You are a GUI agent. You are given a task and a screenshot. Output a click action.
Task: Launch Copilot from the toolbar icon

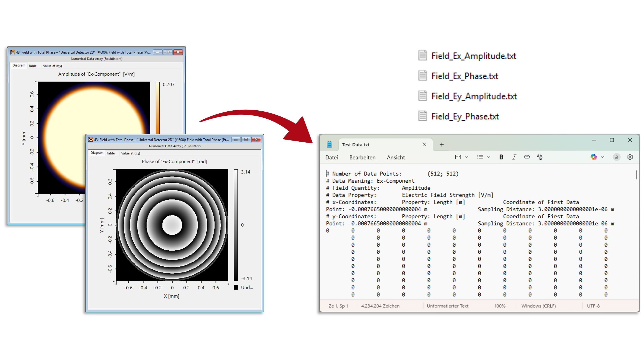tap(594, 157)
